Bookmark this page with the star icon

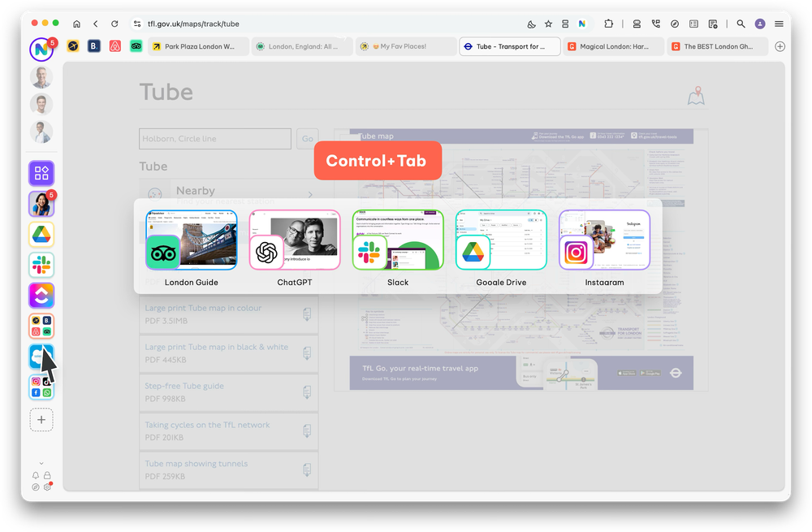click(x=548, y=24)
